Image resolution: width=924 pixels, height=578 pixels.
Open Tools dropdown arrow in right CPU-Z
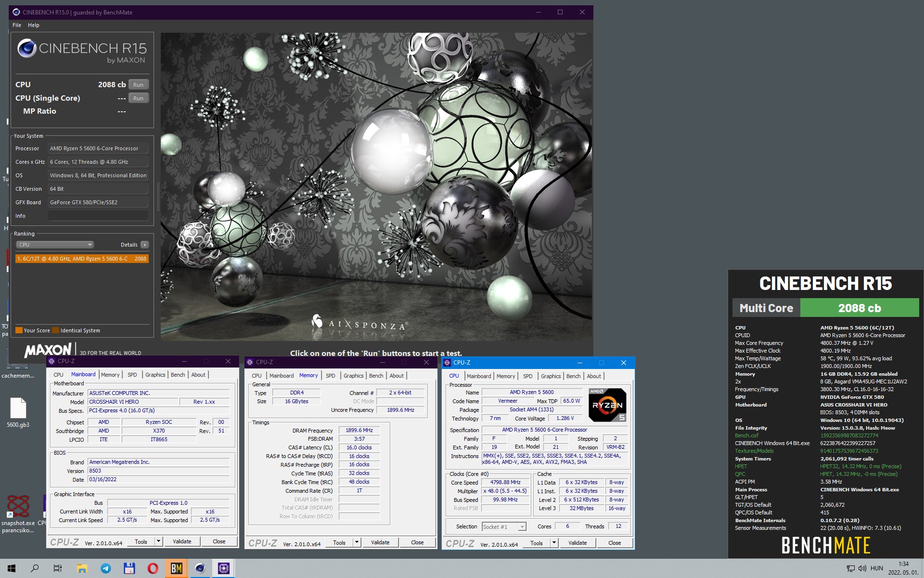click(554, 543)
